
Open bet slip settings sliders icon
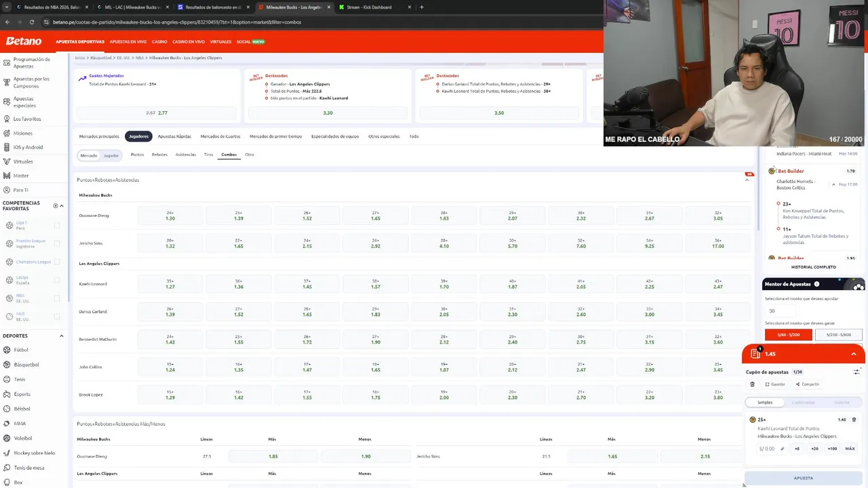856,371
